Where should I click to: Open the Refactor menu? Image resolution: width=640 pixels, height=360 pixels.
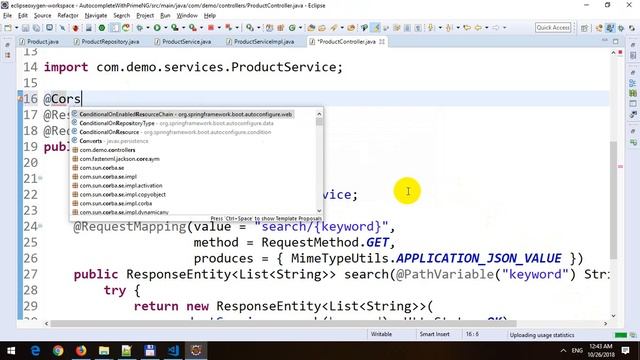[68, 16]
